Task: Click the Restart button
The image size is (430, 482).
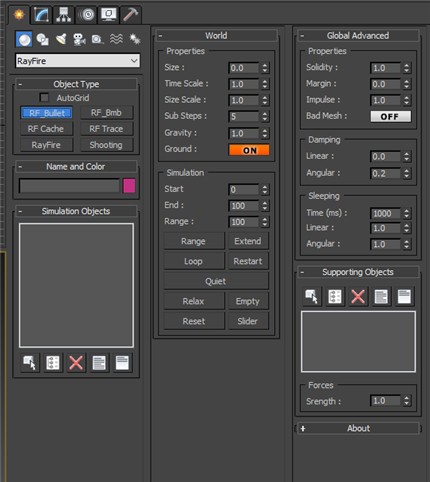Action: pos(248,261)
